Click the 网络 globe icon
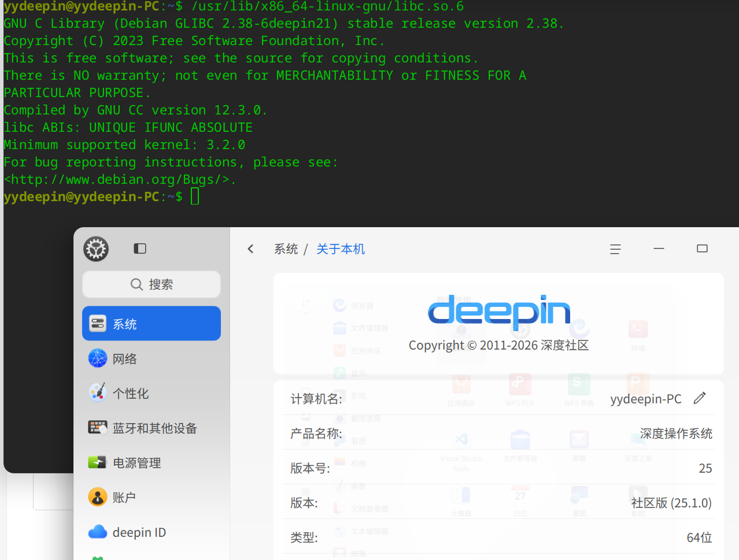This screenshot has width=739, height=560. point(98,358)
